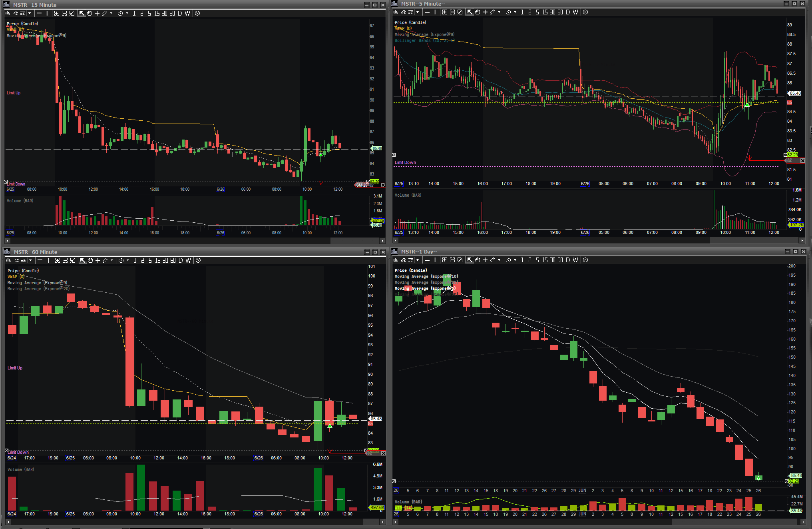Switch 60 Minute chart to 15-minute interval
This screenshot has height=529, width=812.
point(158,260)
